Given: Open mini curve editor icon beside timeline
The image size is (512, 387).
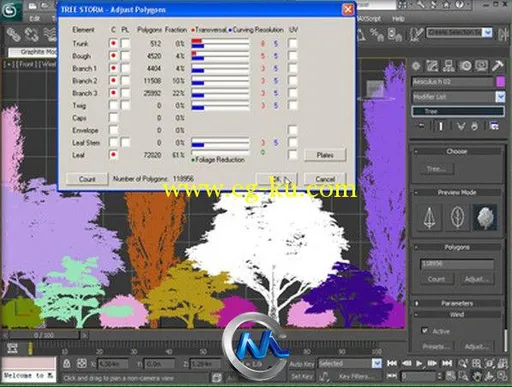Looking at the screenshot, I should (x=12, y=348).
